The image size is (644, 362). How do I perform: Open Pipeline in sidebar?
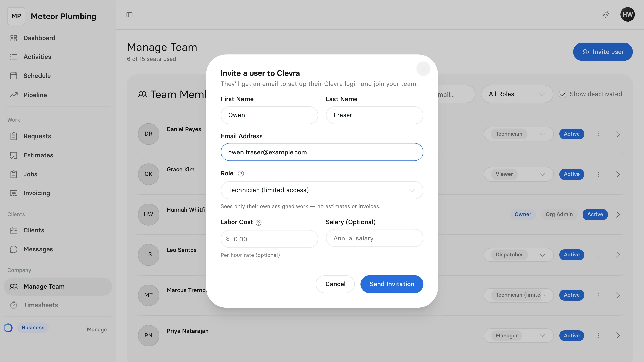click(x=58, y=95)
